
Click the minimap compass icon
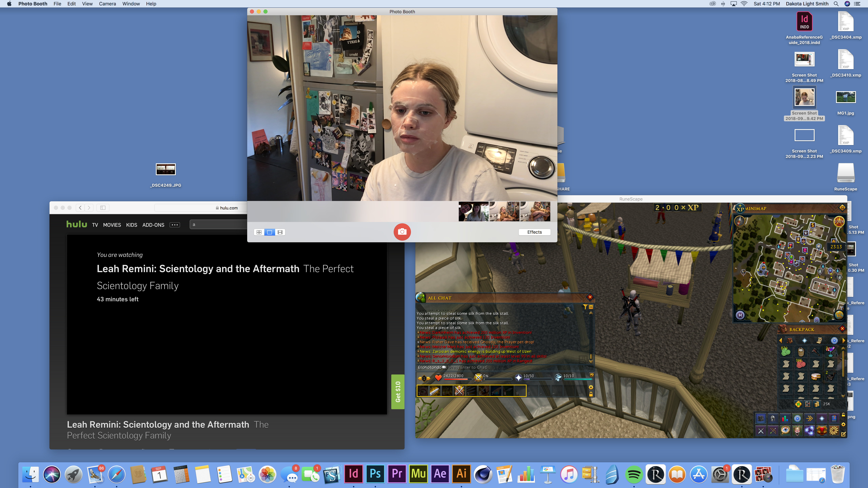[x=739, y=221]
